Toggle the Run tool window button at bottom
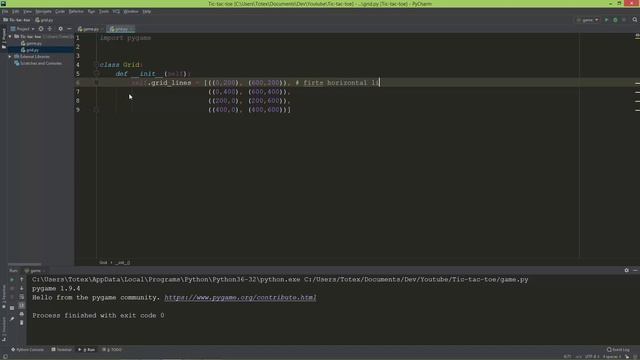Screen dimensions: 640x360 tap(87, 350)
